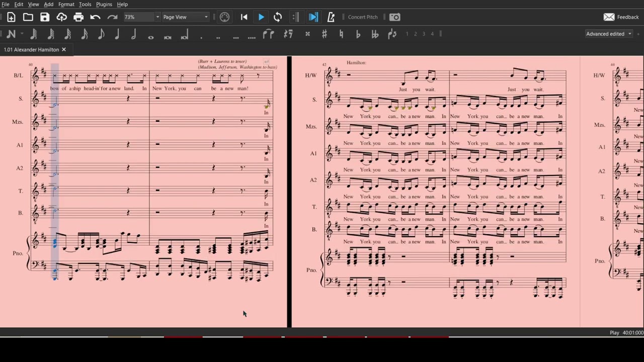Apply a flat accidental
This screenshot has width=644, height=362.
pos(358,34)
